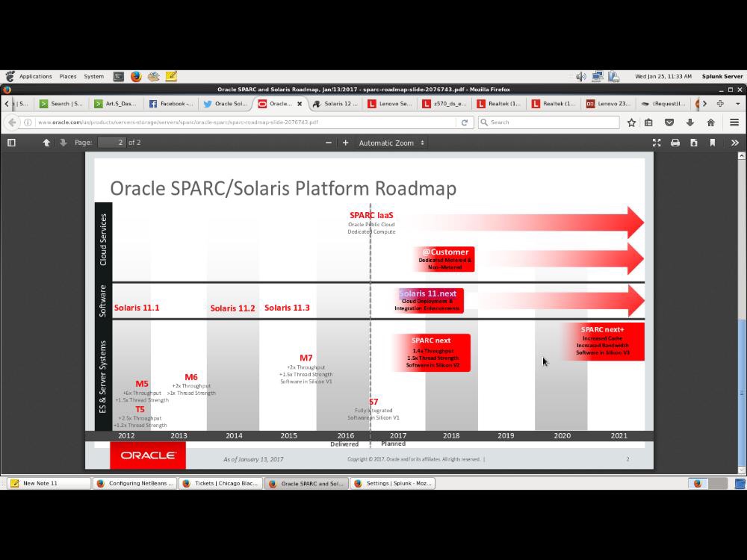Go to previous PDF page
Screen dimensions: 747x560
coord(46,143)
